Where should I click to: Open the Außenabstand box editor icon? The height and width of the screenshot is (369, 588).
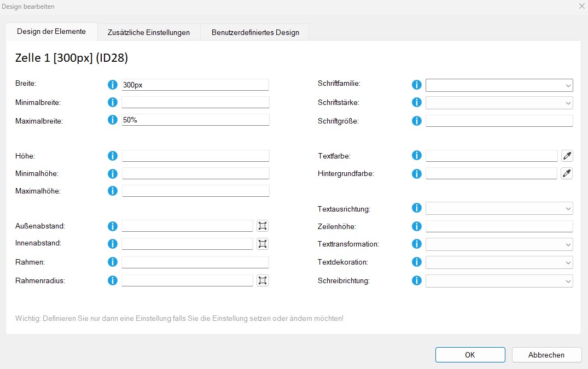click(263, 226)
